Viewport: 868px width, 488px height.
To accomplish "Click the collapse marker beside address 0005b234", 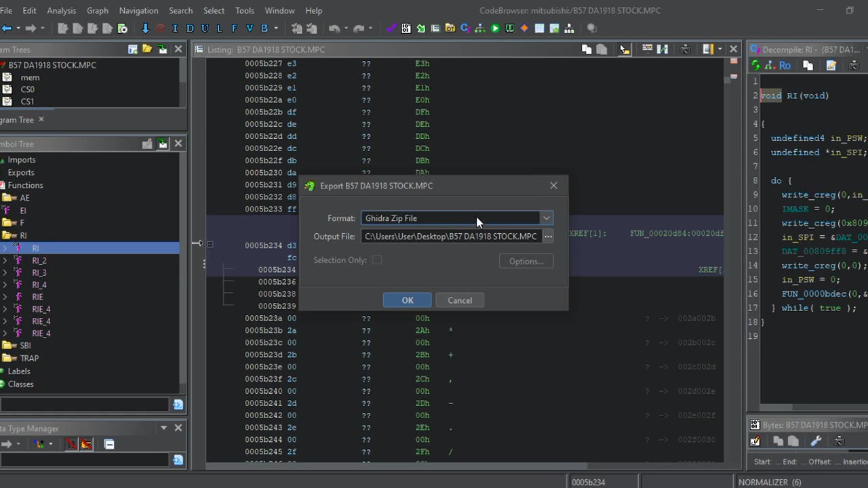I will [210, 244].
